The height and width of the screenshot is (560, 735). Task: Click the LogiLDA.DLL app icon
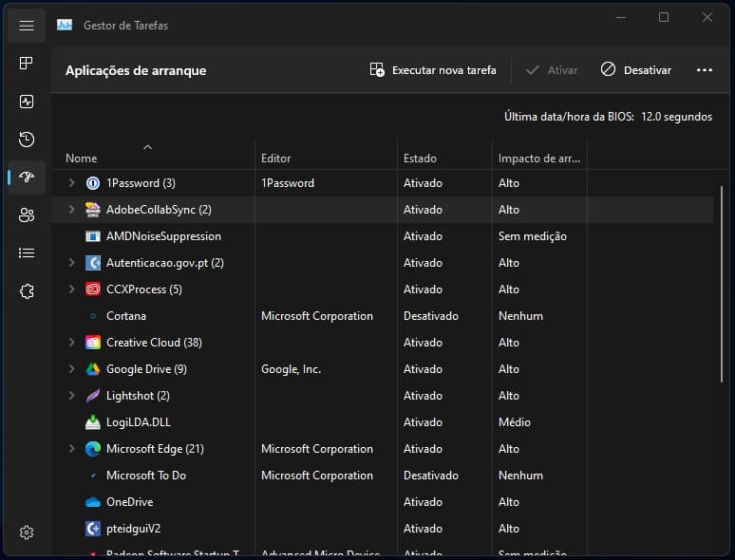click(93, 422)
